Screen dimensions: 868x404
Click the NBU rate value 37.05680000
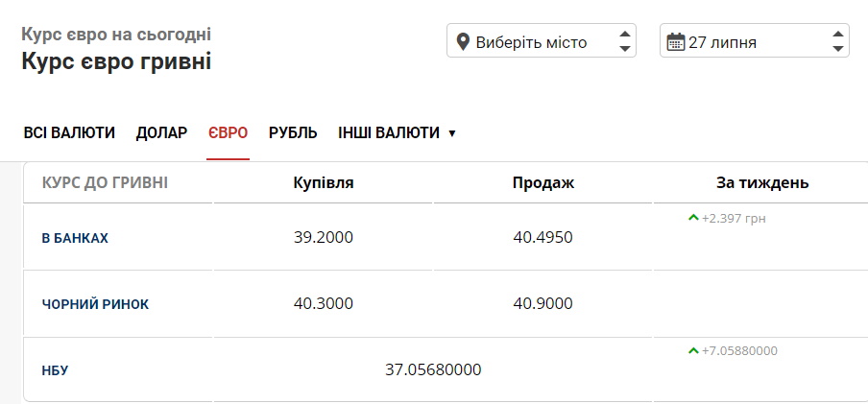pos(433,369)
